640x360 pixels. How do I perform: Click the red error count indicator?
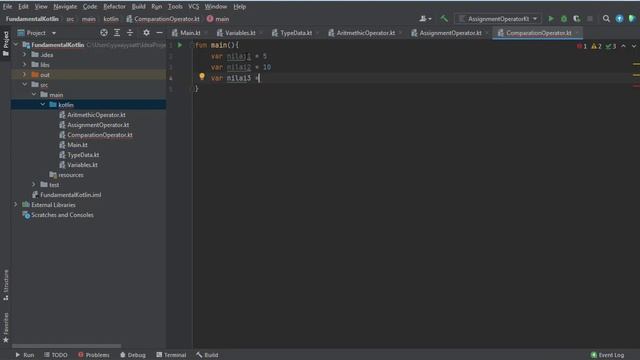click(582, 46)
